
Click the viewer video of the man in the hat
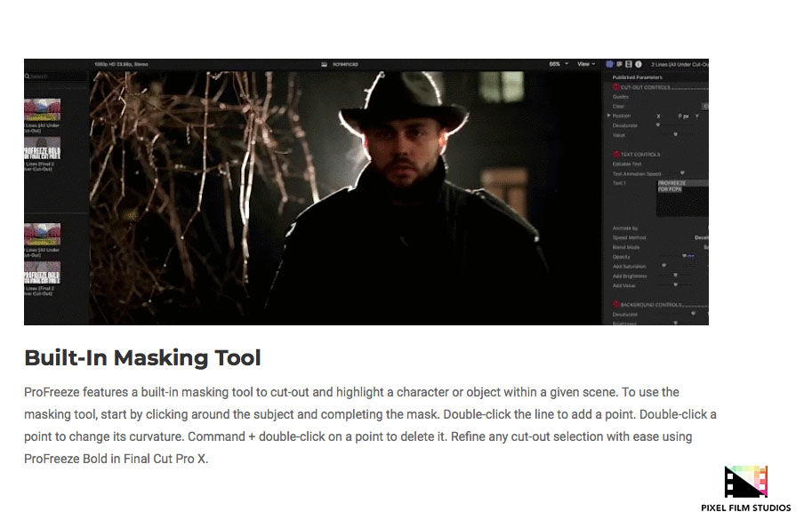[x=345, y=197]
